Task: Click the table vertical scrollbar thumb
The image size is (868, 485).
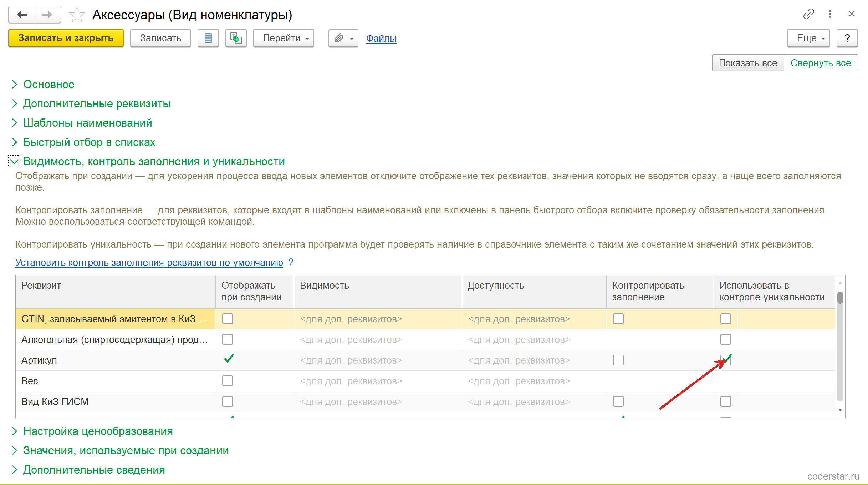Action: [x=840, y=298]
